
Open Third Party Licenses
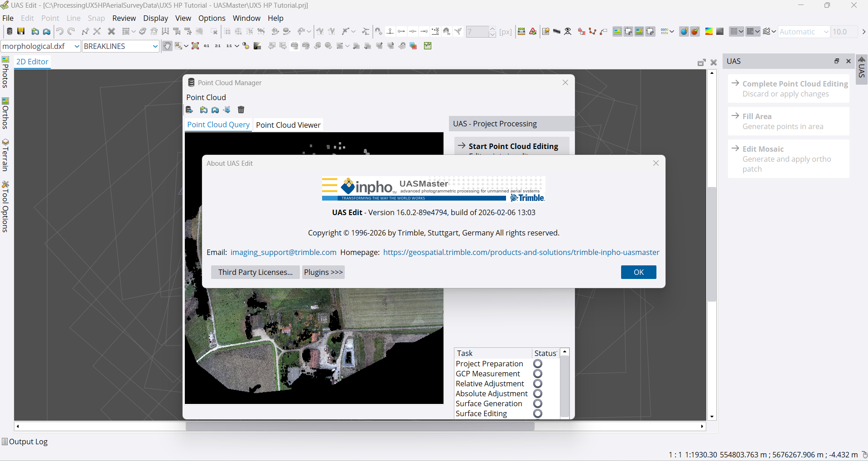(x=256, y=272)
